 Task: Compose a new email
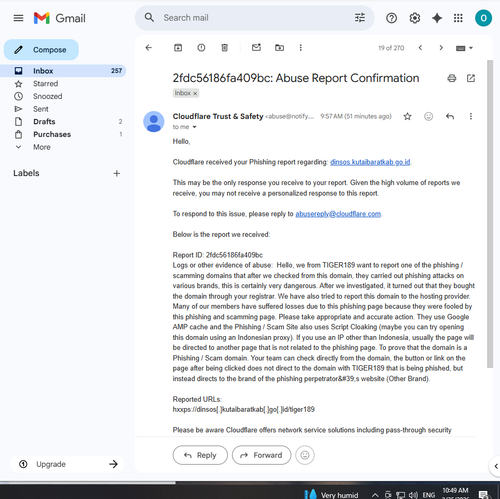41,50
